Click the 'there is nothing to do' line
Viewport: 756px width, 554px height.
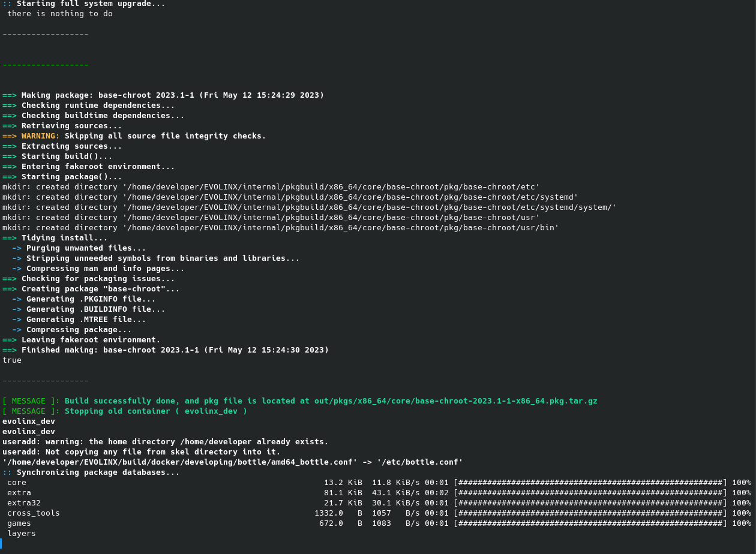pos(60,13)
